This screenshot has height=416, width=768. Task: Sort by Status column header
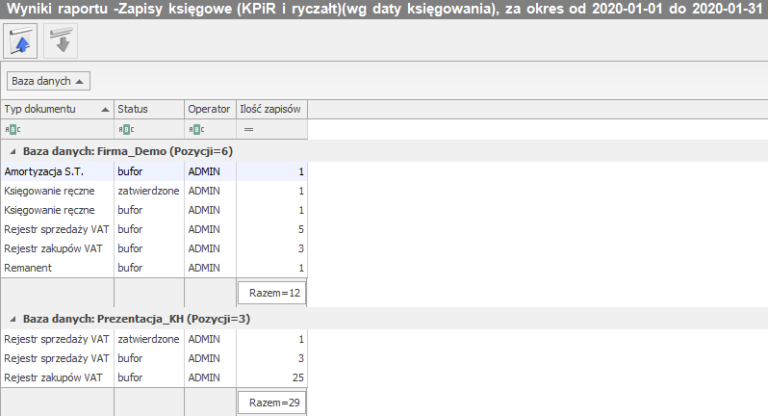click(147, 108)
